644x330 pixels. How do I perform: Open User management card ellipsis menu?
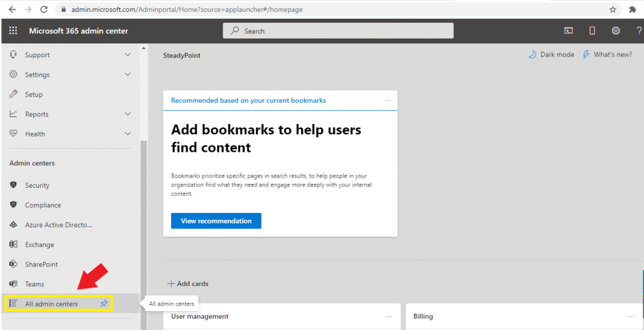click(x=389, y=316)
